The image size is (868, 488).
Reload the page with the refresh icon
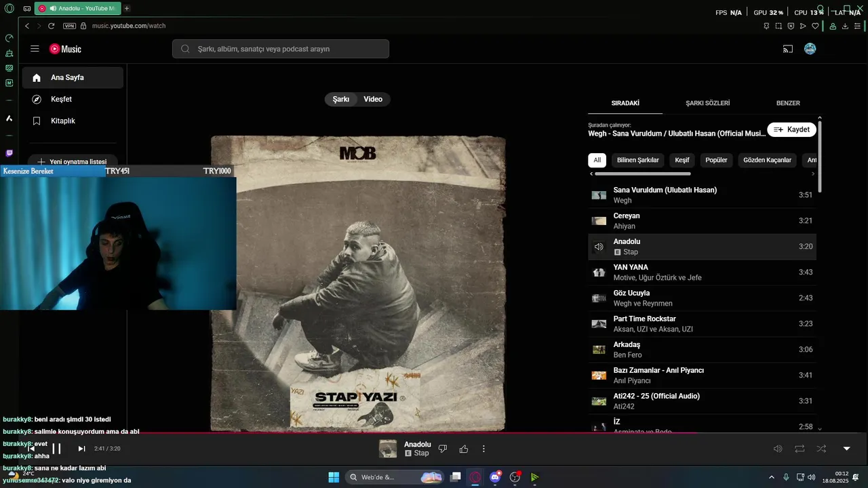click(51, 26)
